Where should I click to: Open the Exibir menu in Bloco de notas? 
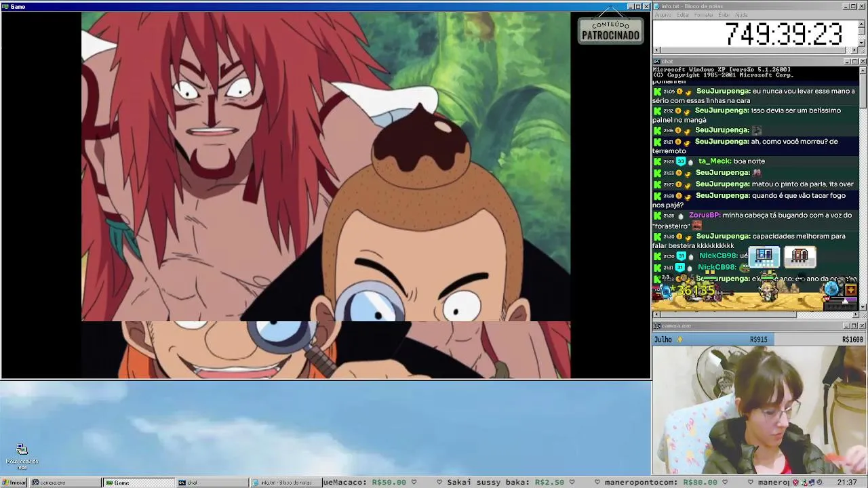coord(724,15)
